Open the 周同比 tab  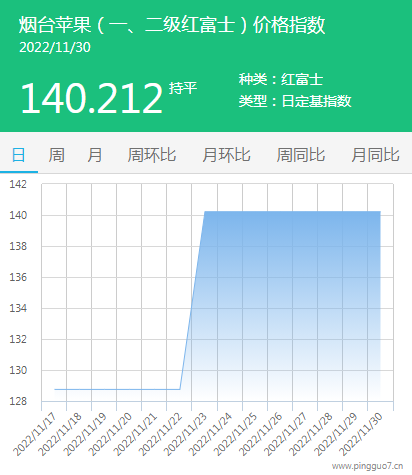301,155
